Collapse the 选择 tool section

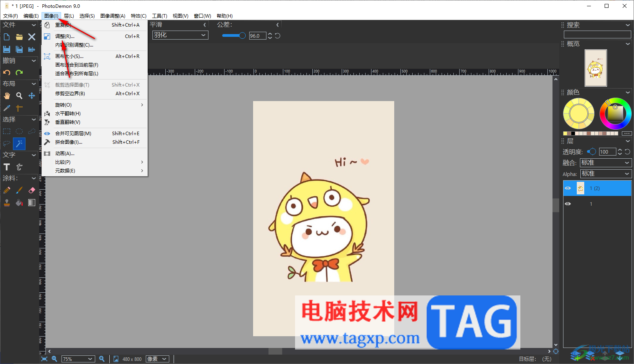pyautogui.click(x=34, y=120)
